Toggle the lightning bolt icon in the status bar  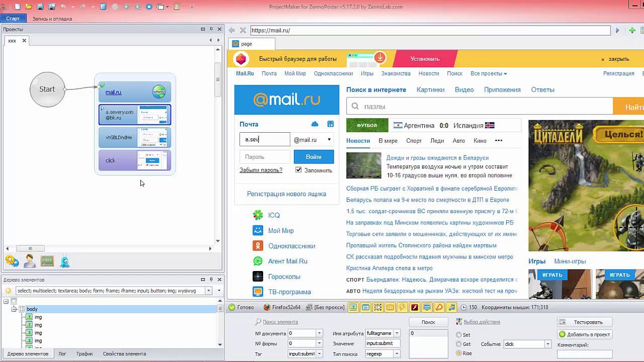point(403,307)
